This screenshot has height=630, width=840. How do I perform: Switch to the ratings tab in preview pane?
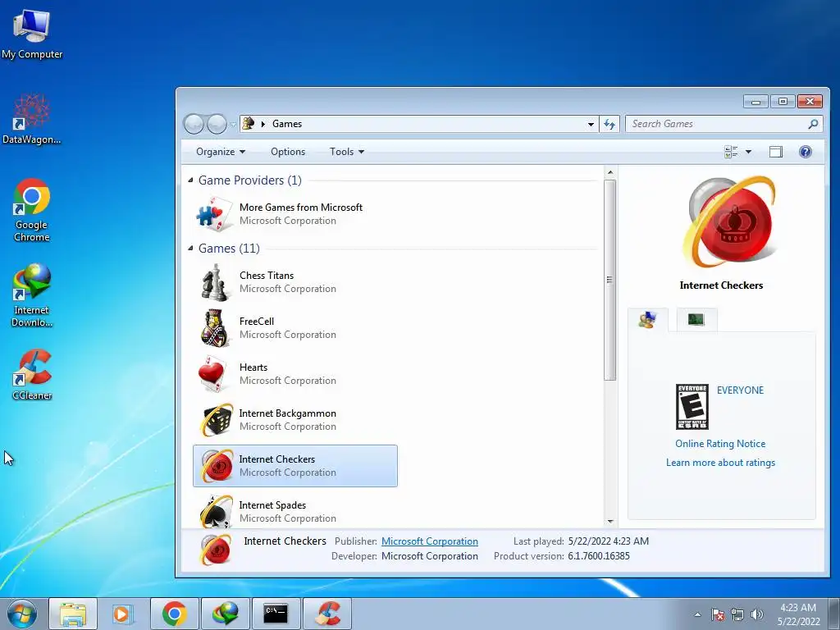(648, 320)
